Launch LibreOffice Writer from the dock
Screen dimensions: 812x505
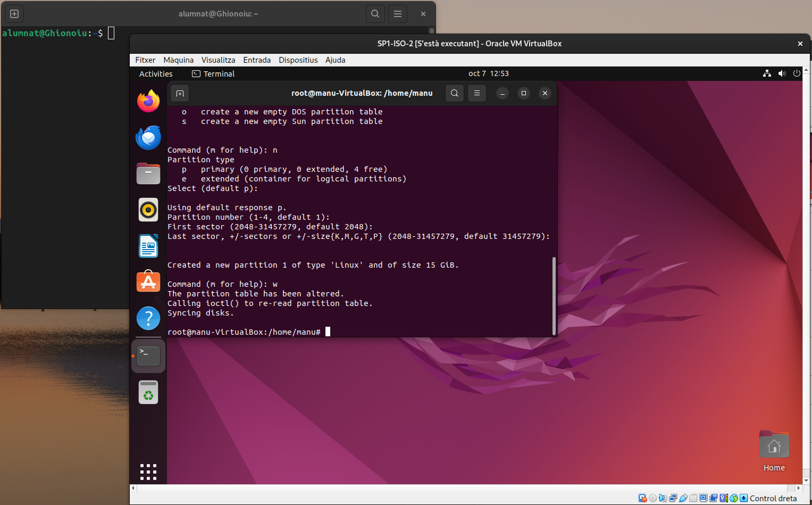point(148,246)
